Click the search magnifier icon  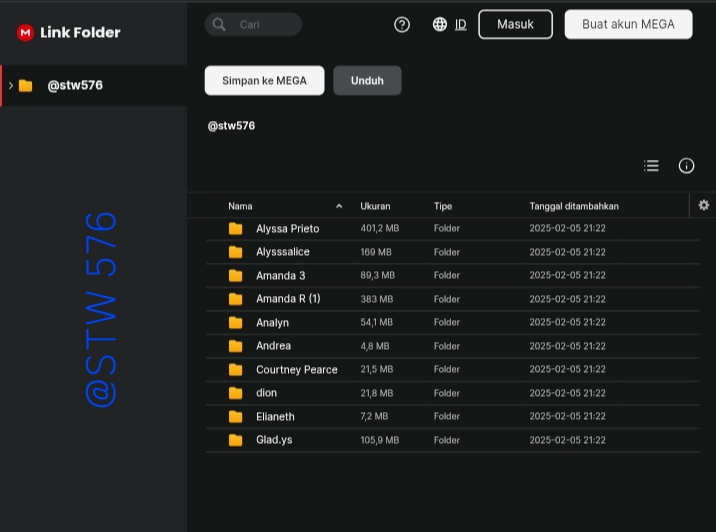(219, 24)
